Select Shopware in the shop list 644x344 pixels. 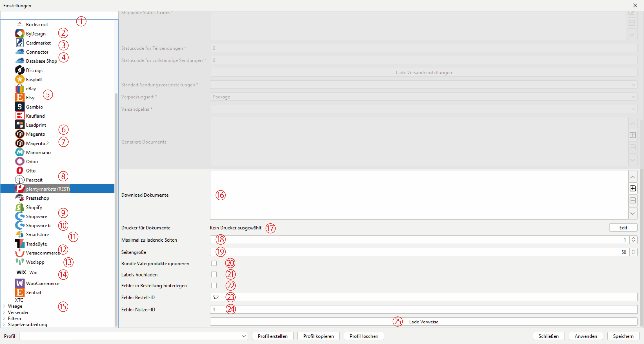(36, 216)
